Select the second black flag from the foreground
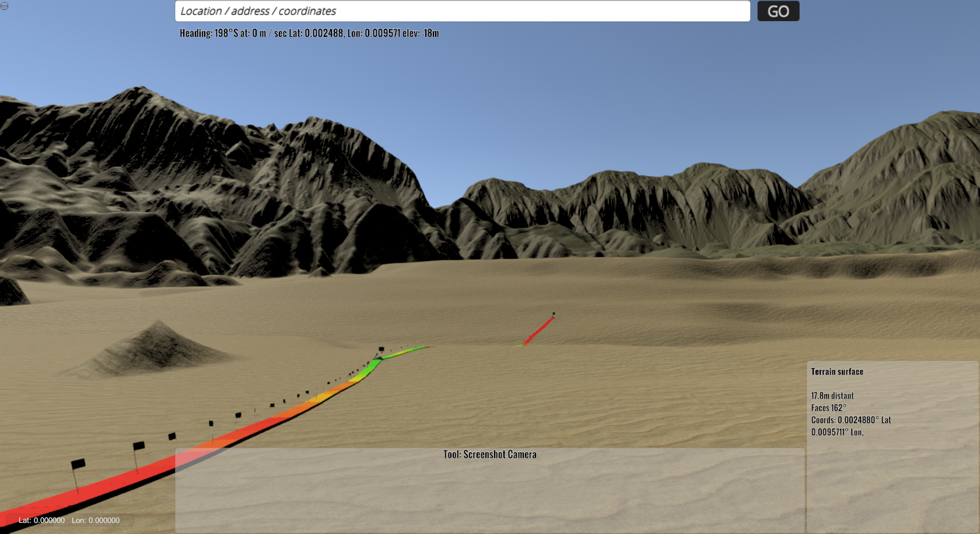This screenshot has height=534, width=980. pyautogui.click(x=139, y=446)
